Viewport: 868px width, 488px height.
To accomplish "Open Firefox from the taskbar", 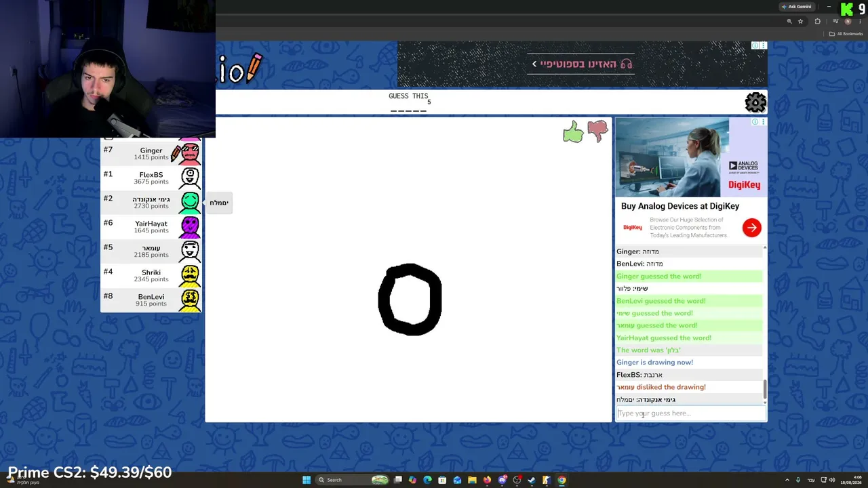I will (487, 480).
